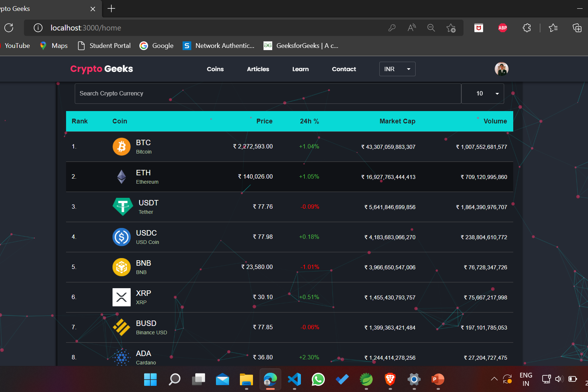The height and width of the screenshot is (392, 588).
Task: Open a new browser tab
Action: tap(111, 8)
